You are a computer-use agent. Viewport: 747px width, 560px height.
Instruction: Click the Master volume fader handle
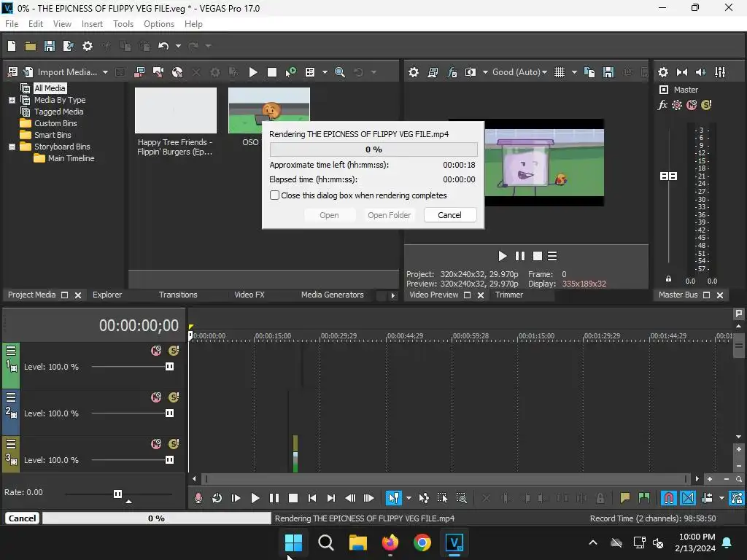[668, 176]
